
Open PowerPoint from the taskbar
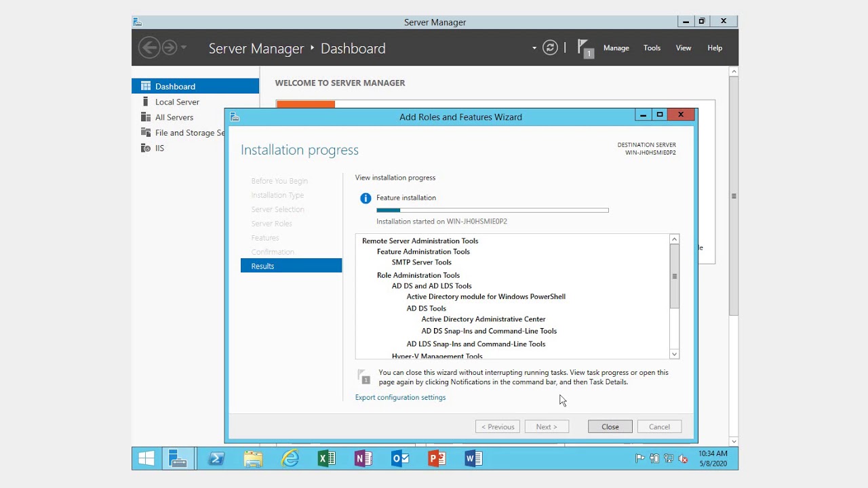coord(437,459)
